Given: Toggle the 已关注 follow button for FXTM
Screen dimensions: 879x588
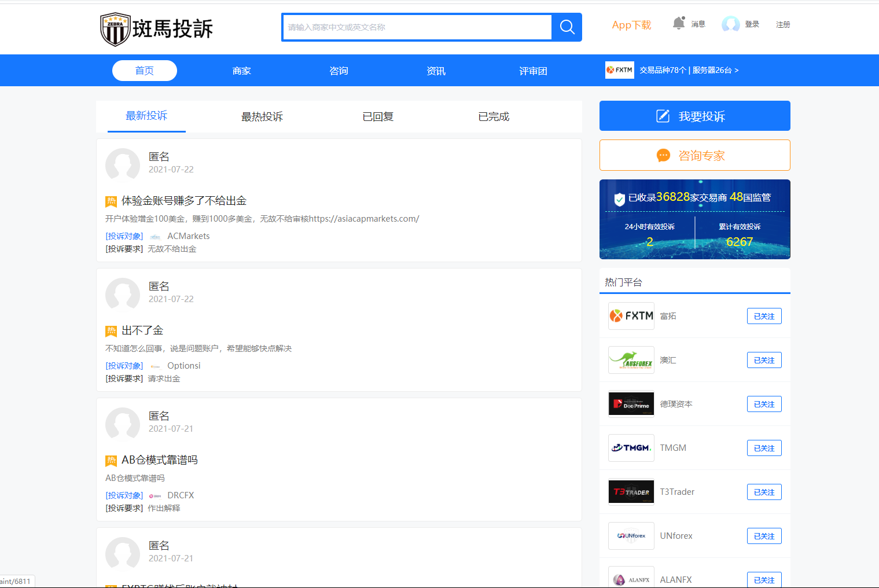Looking at the screenshot, I should pyautogui.click(x=764, y=316).
